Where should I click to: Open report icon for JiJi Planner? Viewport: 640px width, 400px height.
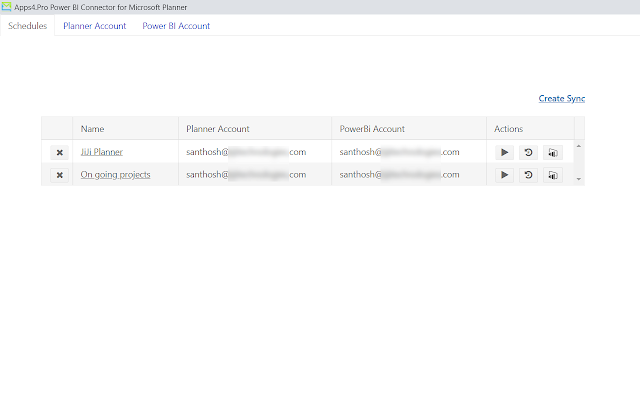point(552,152)
